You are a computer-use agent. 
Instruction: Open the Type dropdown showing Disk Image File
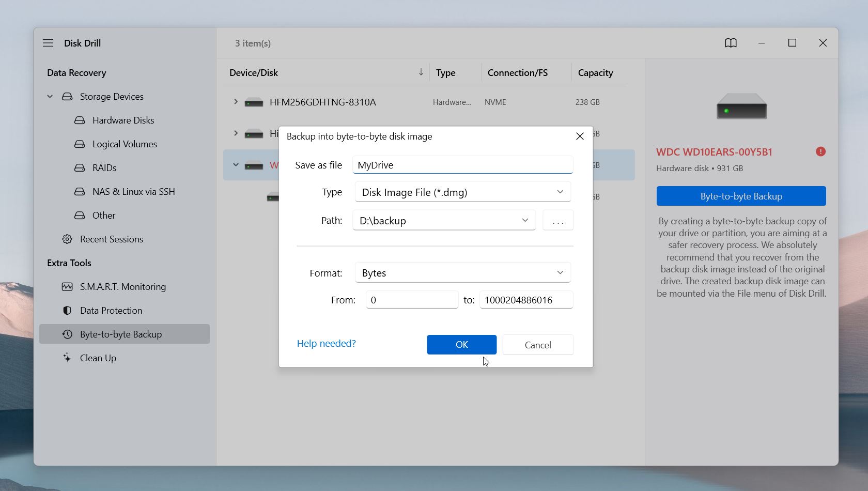463,192
